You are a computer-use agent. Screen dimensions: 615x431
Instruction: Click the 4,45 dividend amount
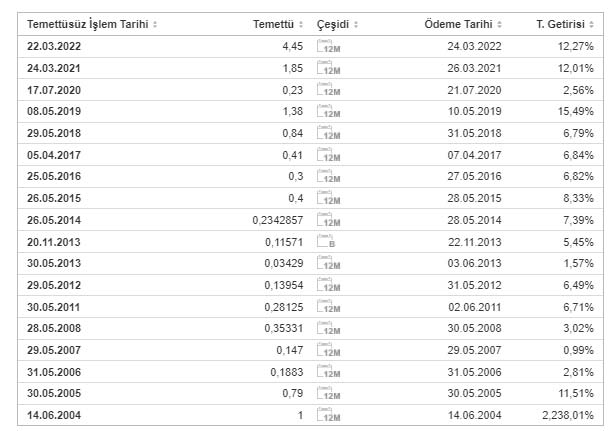click(292, 46)
